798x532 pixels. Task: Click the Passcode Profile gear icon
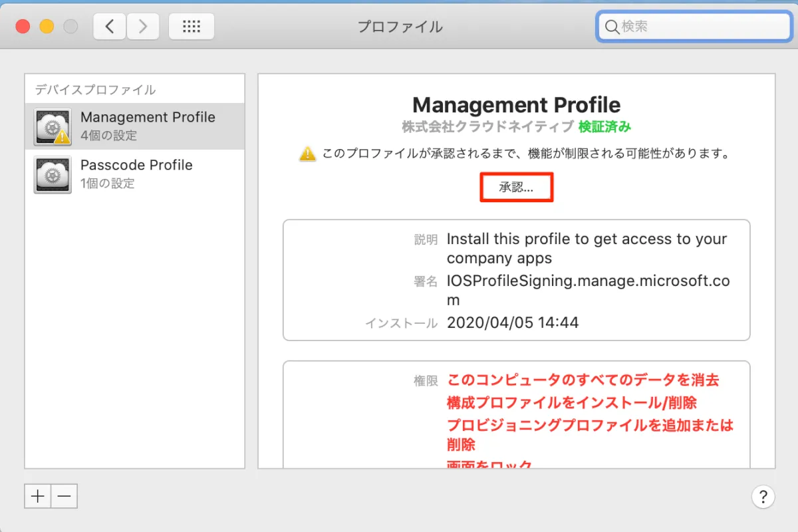coord(53,174)
